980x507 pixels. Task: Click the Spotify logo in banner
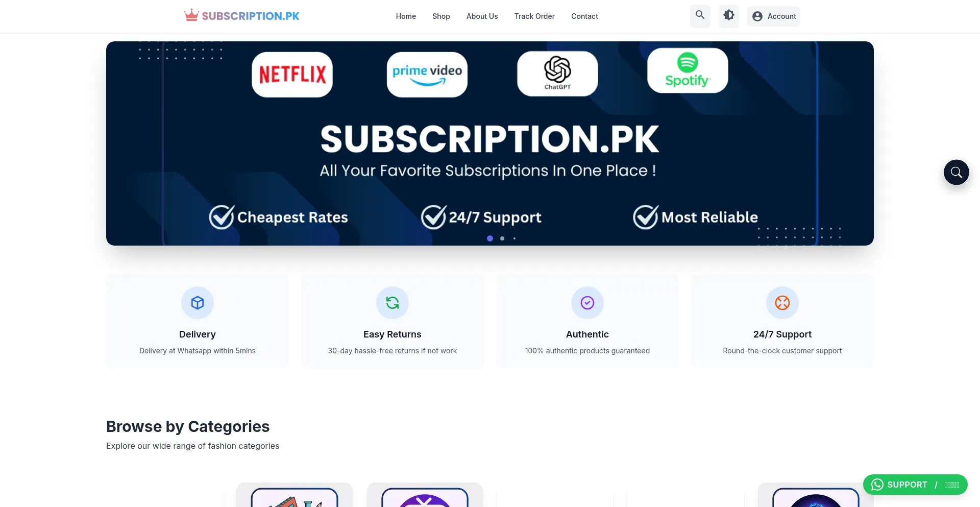click(x=688, y=70)
